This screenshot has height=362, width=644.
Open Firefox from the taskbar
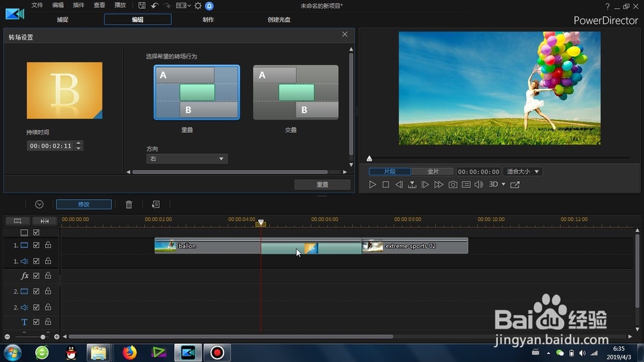click(x=129, y=352)
